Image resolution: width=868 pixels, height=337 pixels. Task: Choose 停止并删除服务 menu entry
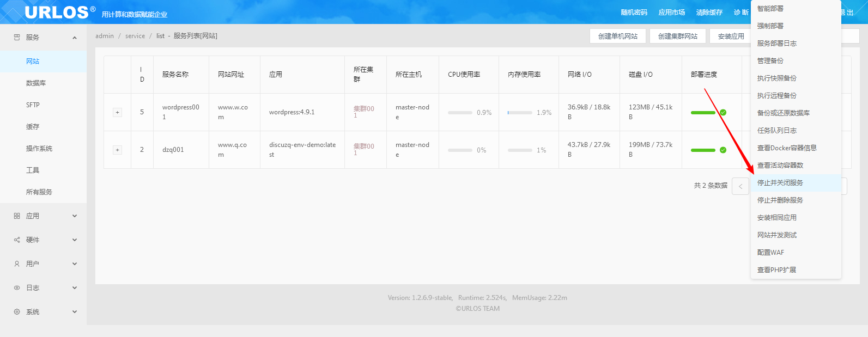pos(796,200)
